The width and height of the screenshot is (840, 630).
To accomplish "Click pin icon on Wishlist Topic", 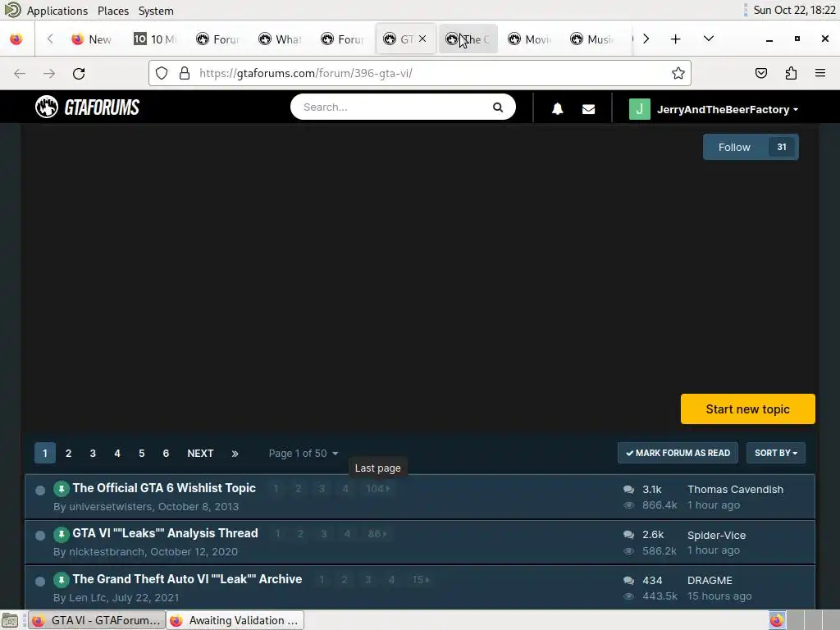I will (61, 489).
